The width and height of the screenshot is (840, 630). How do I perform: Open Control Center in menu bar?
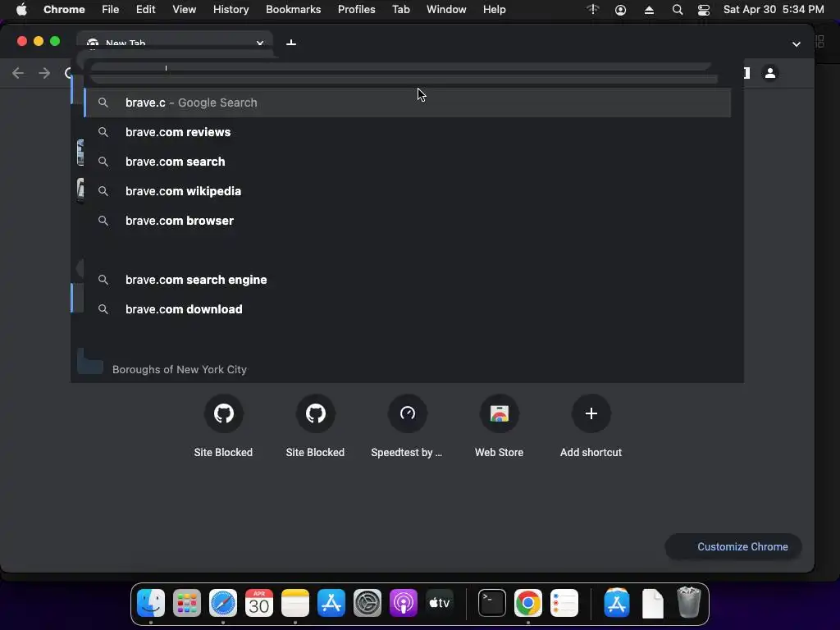pos(703,10)
